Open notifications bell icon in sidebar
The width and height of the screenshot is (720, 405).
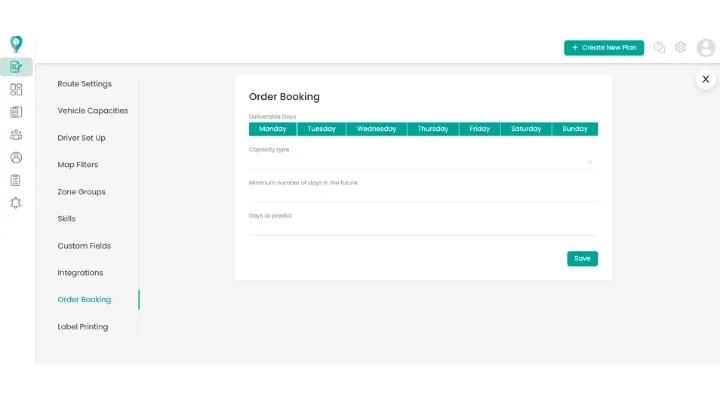tap(16, 202)
